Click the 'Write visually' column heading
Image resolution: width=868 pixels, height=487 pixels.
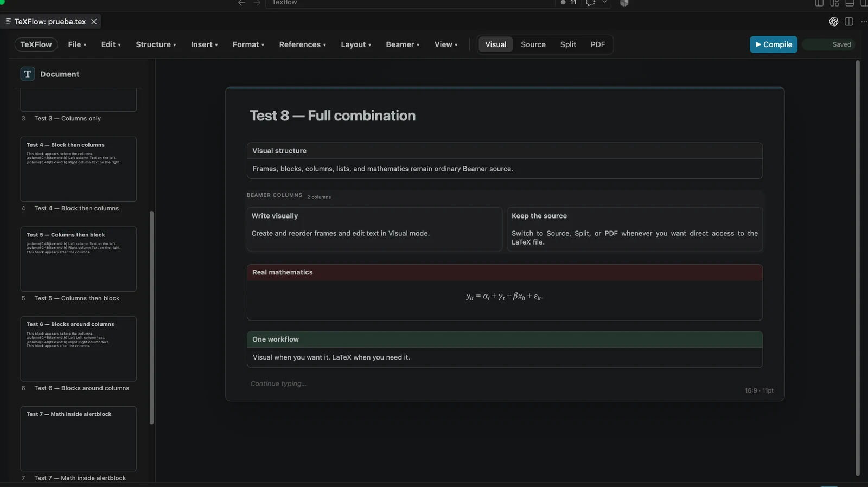click(275, 216)
